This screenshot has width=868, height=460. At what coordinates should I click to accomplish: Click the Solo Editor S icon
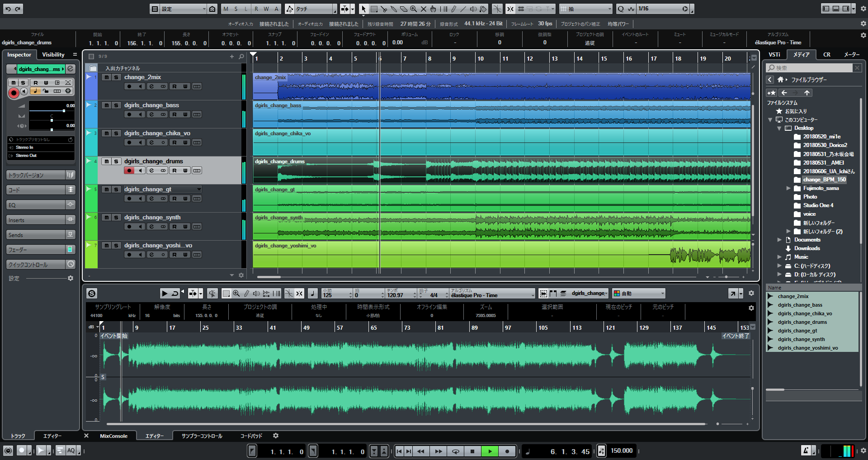pyautogui.click(x=92, y=293)
